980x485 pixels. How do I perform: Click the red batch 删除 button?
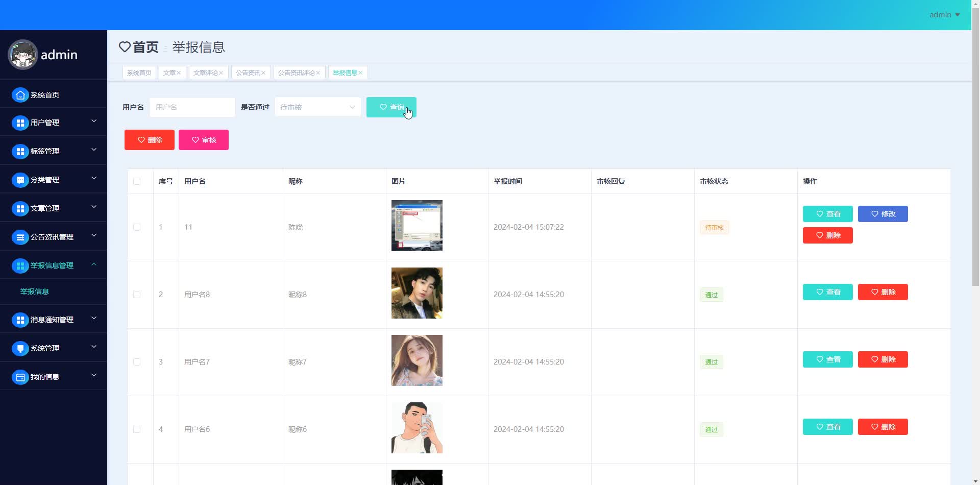point(150,140)
